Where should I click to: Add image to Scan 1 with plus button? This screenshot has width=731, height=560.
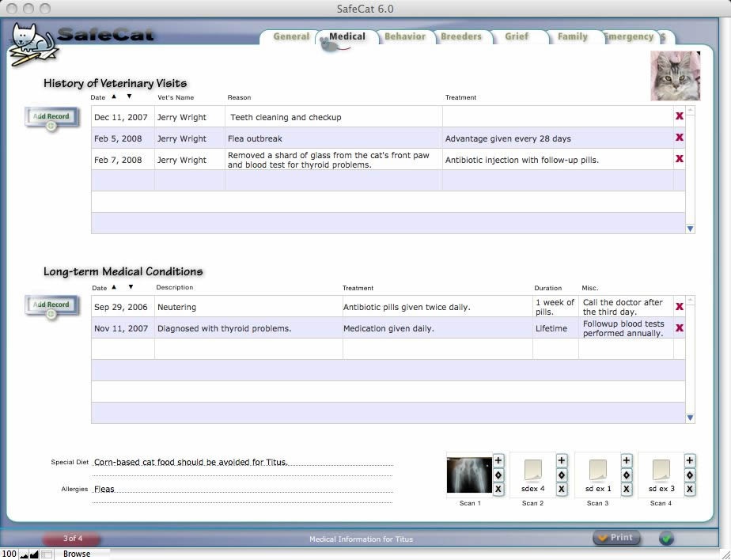[x=498, y=460]
